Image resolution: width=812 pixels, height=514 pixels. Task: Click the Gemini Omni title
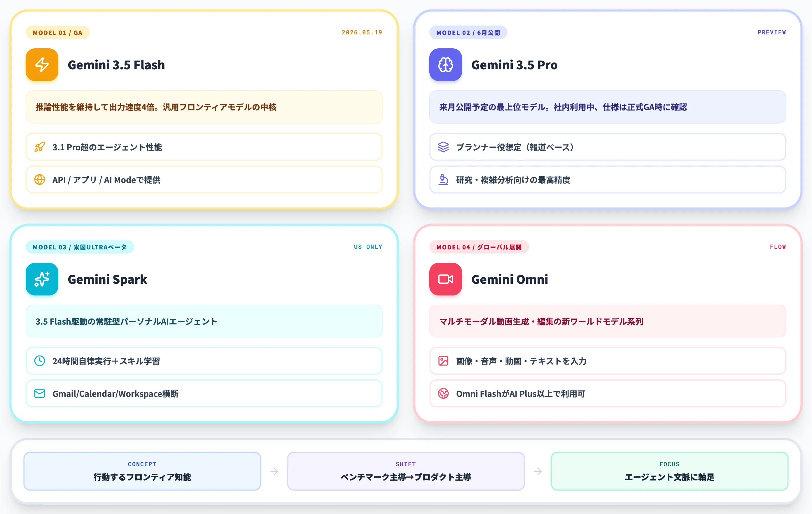510,279
